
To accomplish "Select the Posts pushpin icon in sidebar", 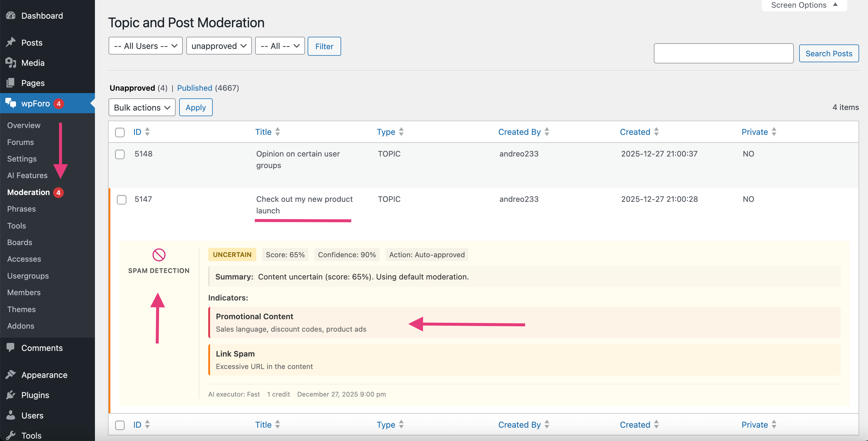I will (11, 42).
